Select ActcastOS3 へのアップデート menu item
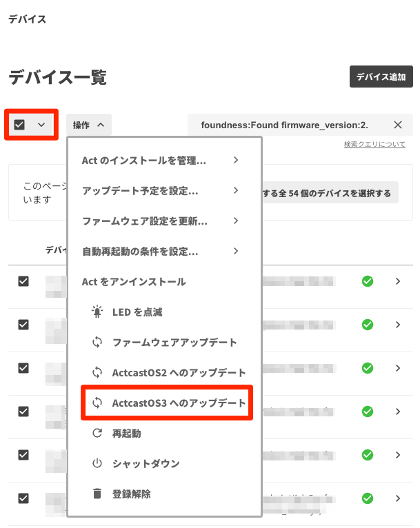The image size is (420, 528). (x=179, y=403)
